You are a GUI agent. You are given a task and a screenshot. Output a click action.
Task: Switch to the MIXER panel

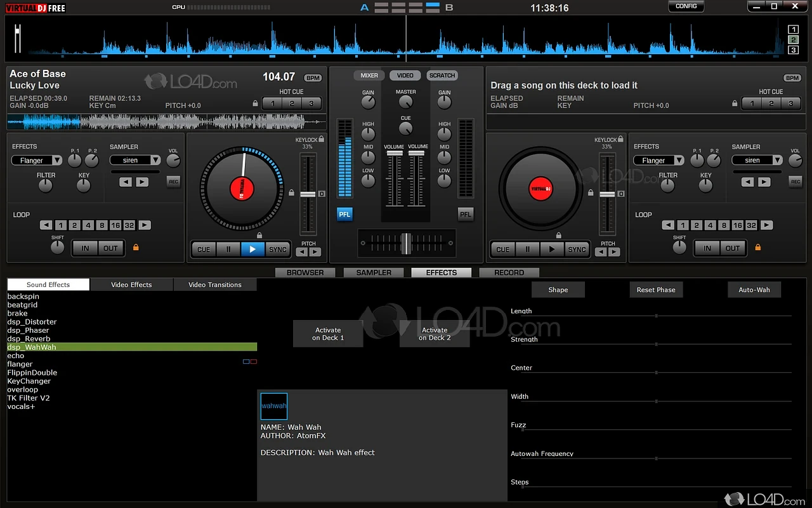369,76
